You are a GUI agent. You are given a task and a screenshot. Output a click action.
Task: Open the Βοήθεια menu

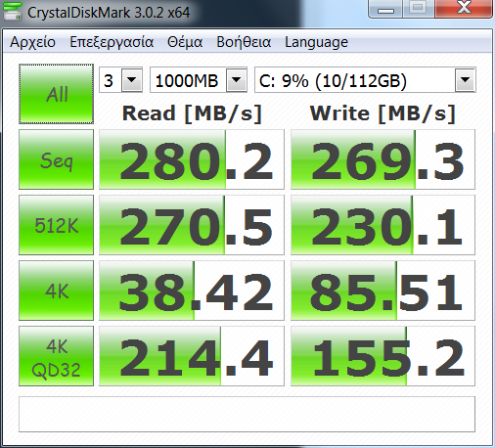(244, 42)
